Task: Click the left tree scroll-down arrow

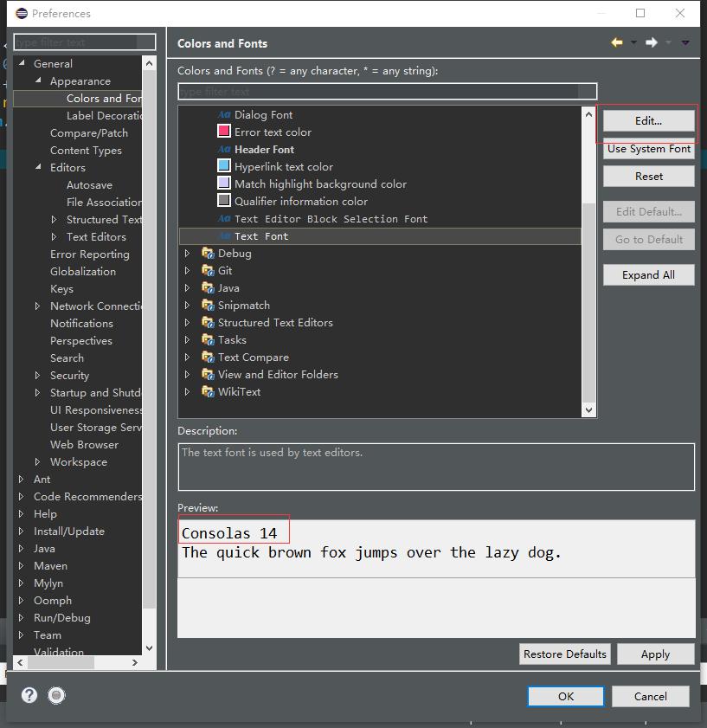Action: [x=149, y=648]
